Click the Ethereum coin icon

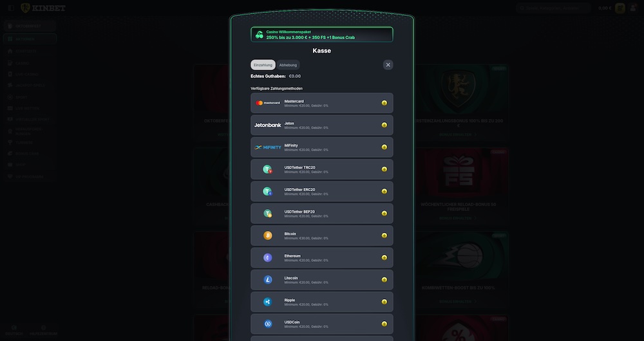[267, 257]
